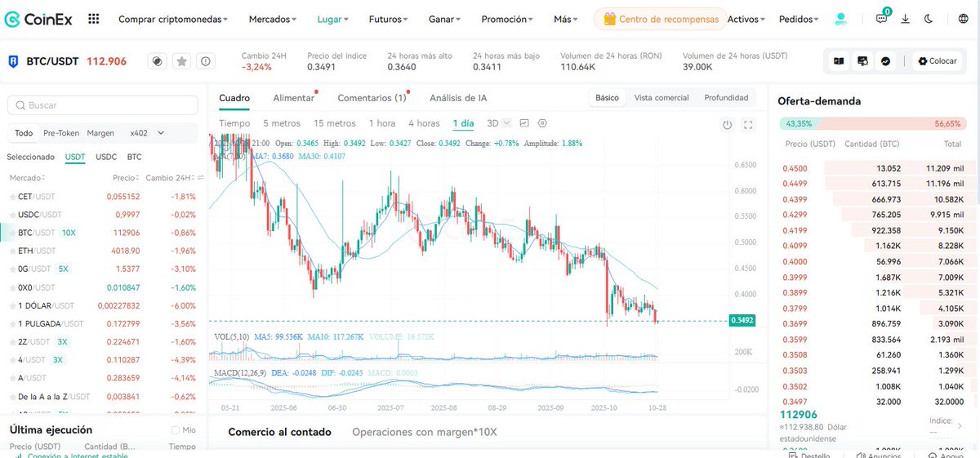Open chart indicators icon in timeframe bar
Viewport: 980px width, 458px height.
coord(524,123)
